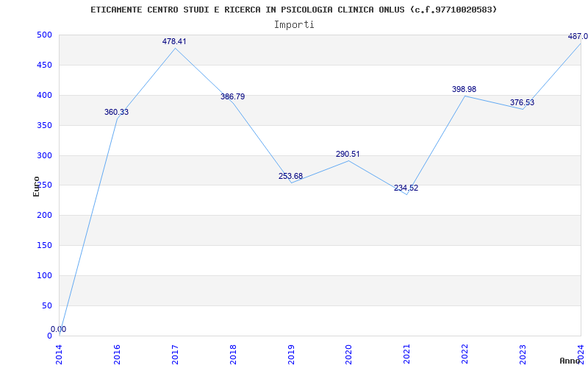Click the 100 y-axis tick label
Screen dimensions: 588x368
point(44,275)
